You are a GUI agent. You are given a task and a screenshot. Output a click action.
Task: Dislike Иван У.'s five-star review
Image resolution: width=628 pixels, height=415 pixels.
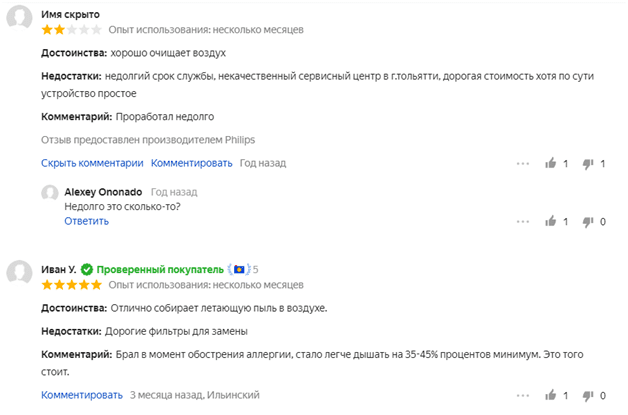[x=588, y=396]
